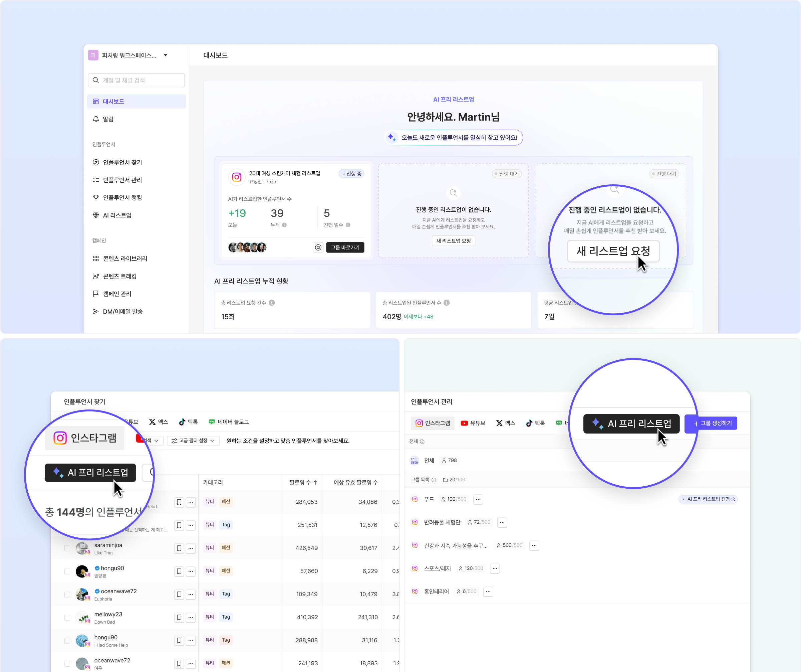
Task: Sort by 팔로워 수 column arrow
Action: tap(315, 482)
